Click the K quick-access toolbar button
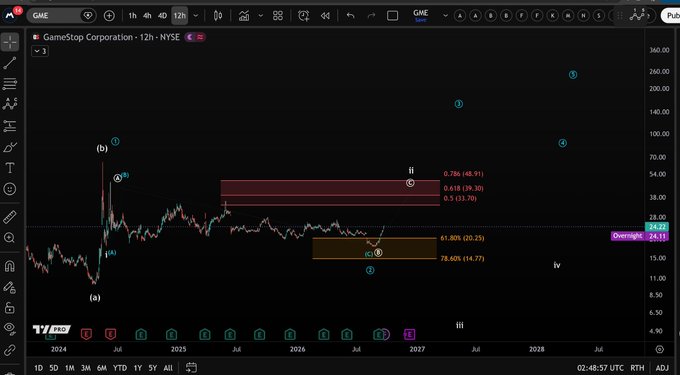 coord(552,16)
